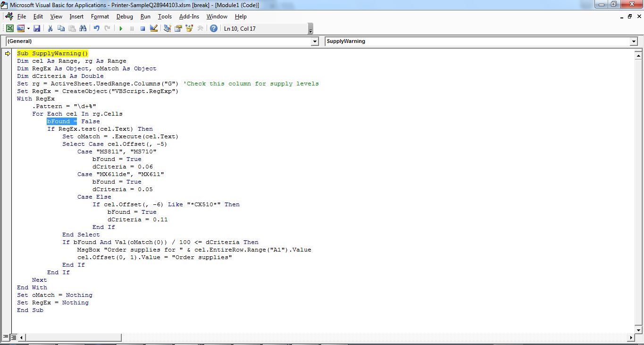
Task: Click the 'End Select' code line
Action: tap(81, 235)
